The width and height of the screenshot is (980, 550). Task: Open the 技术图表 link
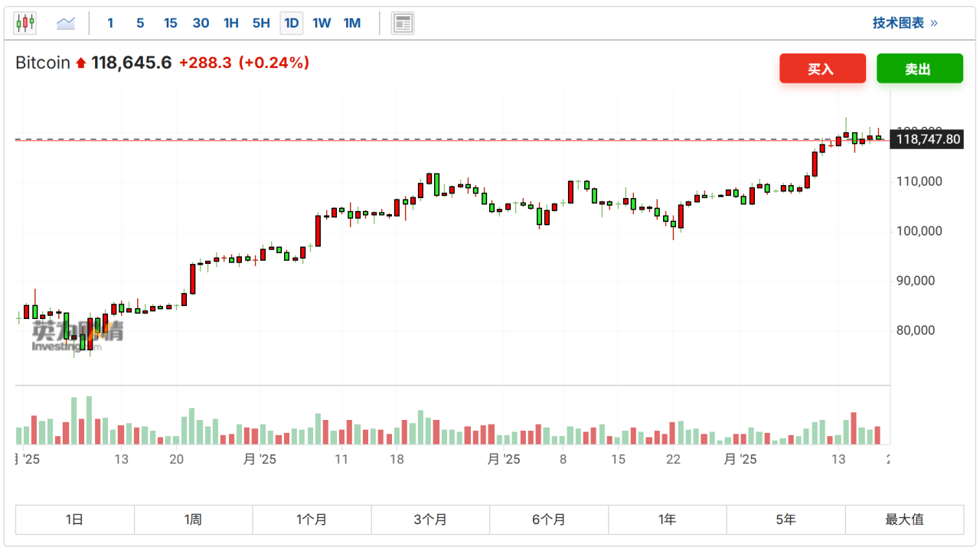pos(904,23)
